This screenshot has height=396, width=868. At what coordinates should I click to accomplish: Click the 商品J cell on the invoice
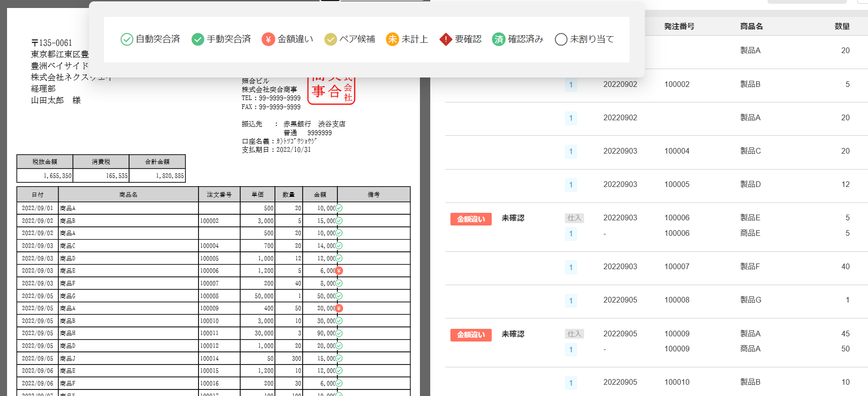click(x=129, y=358)
